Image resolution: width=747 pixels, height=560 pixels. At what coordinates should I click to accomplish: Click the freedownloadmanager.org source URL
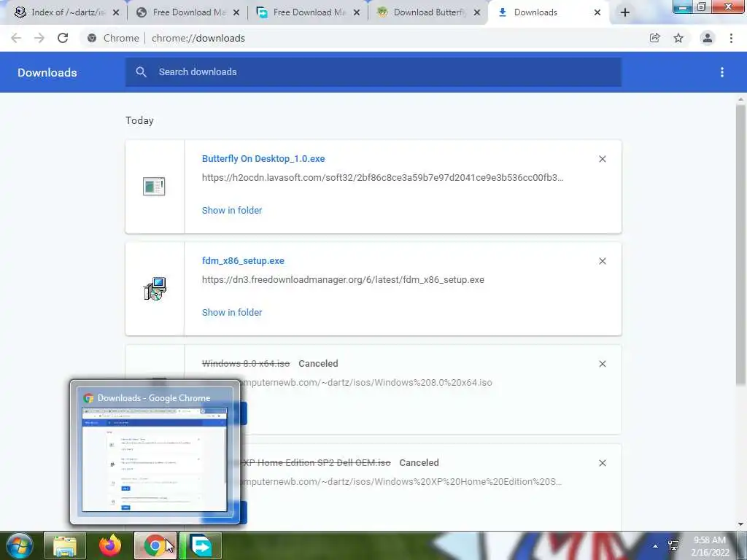(343, 280)
